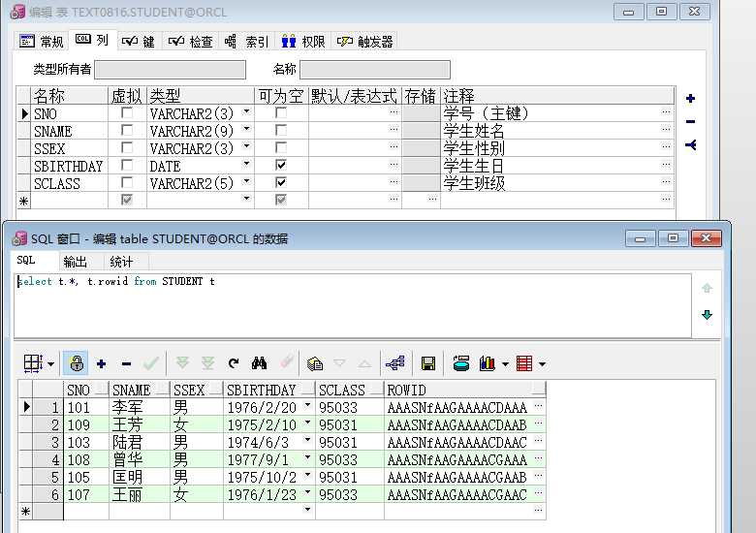Click the next record down-triangle icon
Viewport: 756px width, 533px height.
339,362
